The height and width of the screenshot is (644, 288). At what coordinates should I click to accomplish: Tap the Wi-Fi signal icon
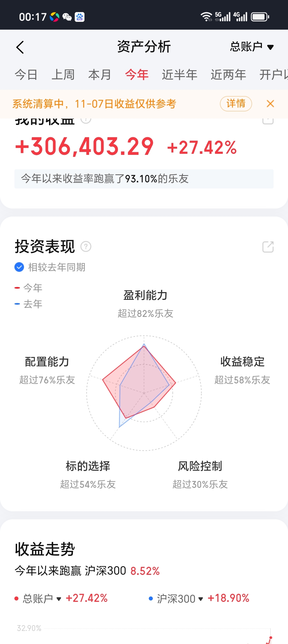click(x=206, y=17)
